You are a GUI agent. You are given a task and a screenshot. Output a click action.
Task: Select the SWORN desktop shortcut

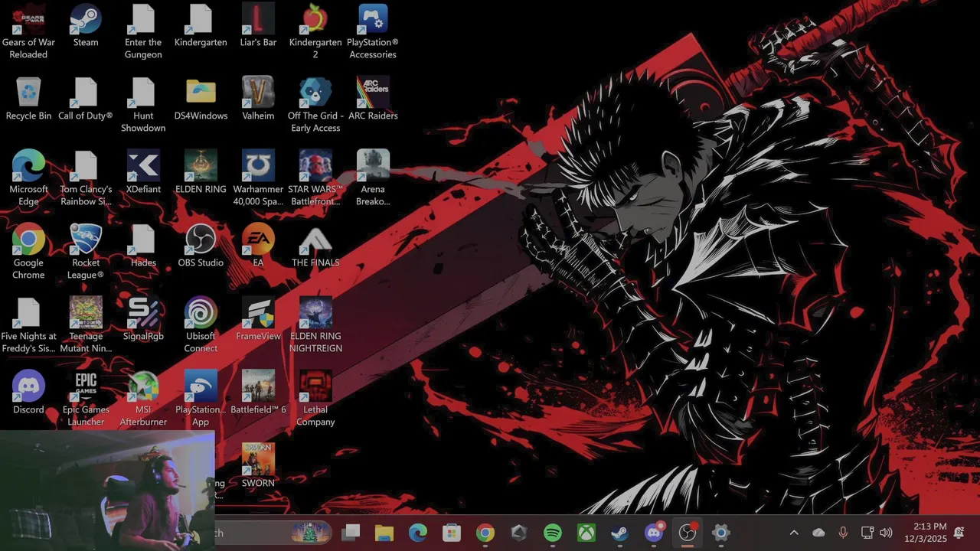[x=258, y=467]
